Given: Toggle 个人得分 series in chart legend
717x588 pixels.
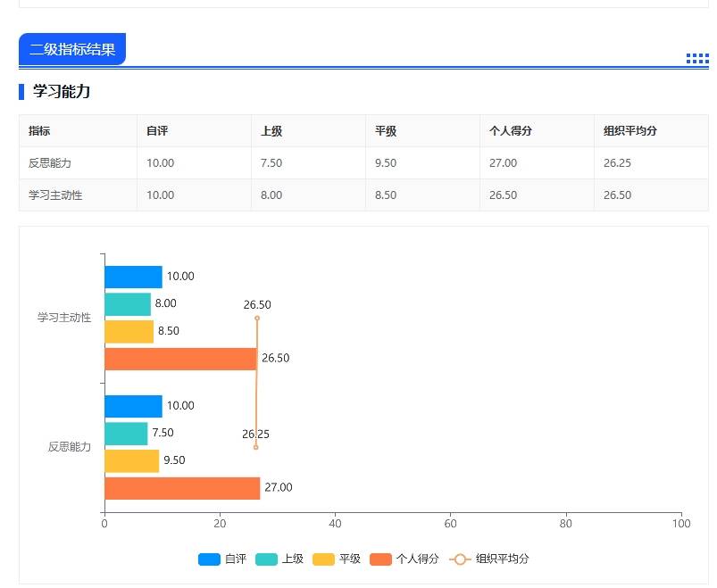Looking at the screenshot, I should [404, 559].
